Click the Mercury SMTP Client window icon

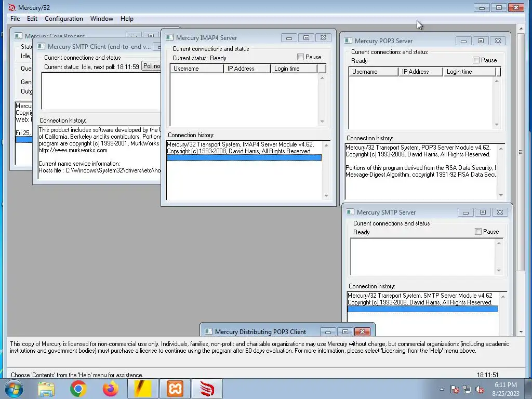[x=42, y=46]
